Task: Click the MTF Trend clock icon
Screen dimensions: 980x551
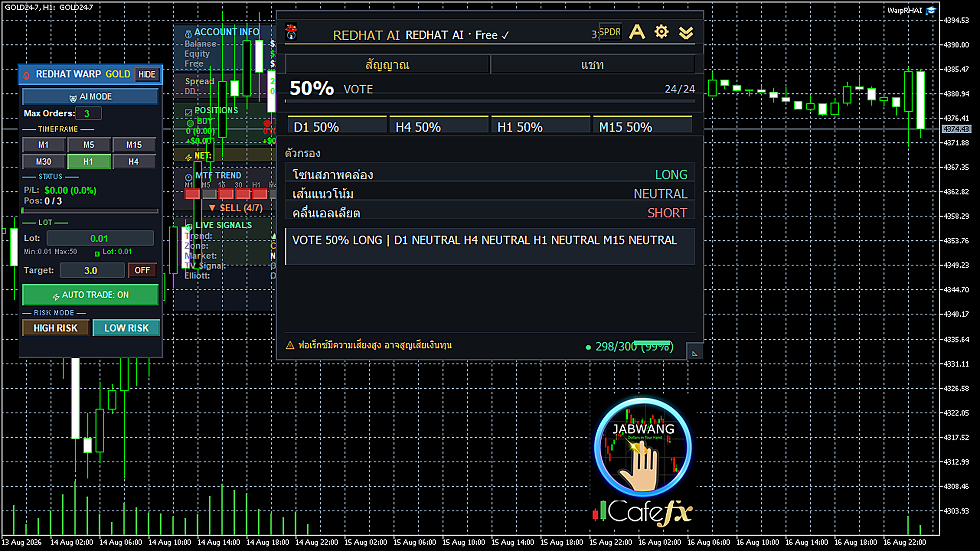Action: pos(189,177)
